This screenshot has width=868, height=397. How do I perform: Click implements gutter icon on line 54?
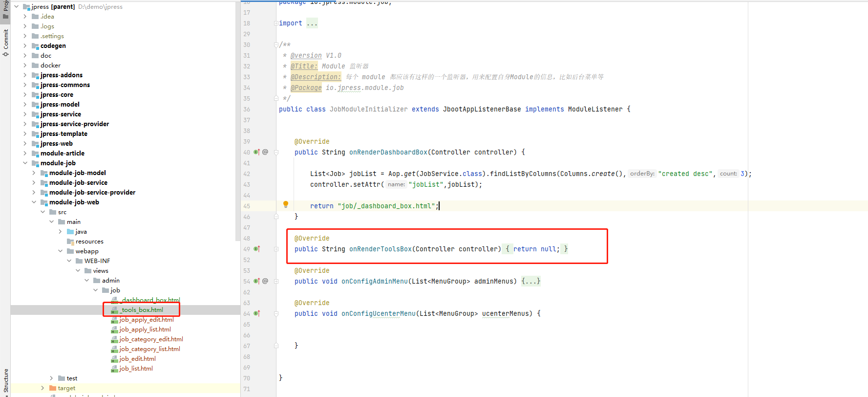click(257, 281)
